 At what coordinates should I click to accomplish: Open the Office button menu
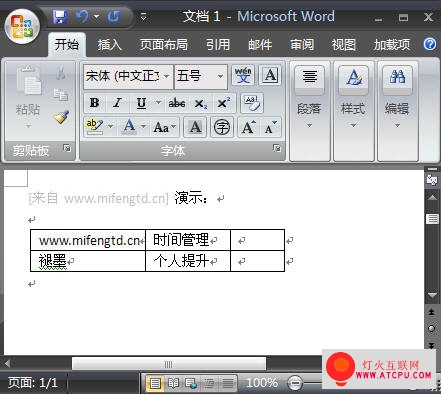(22, 27)
